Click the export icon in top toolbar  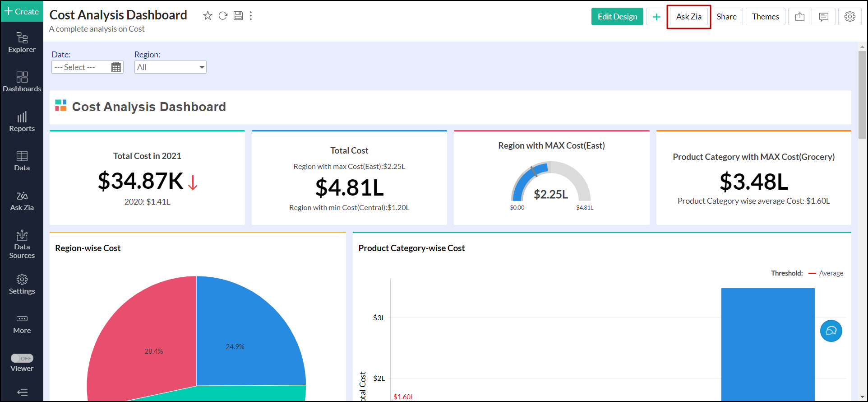800,17
